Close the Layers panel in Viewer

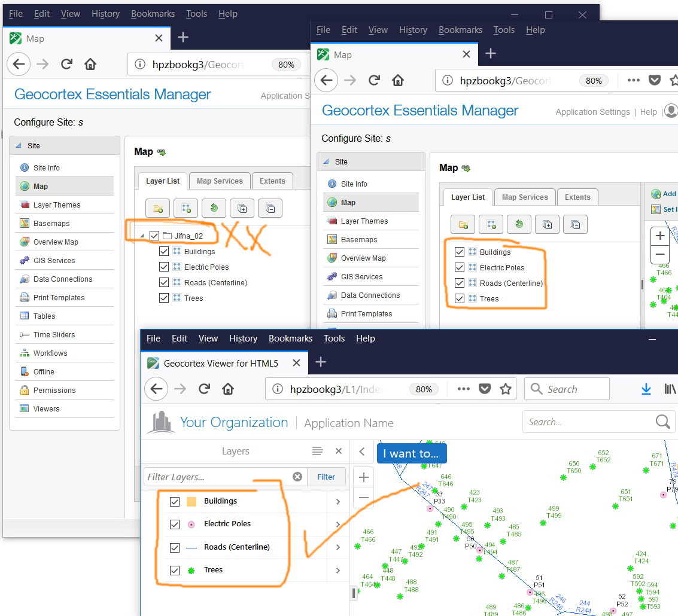pos(339,451)
